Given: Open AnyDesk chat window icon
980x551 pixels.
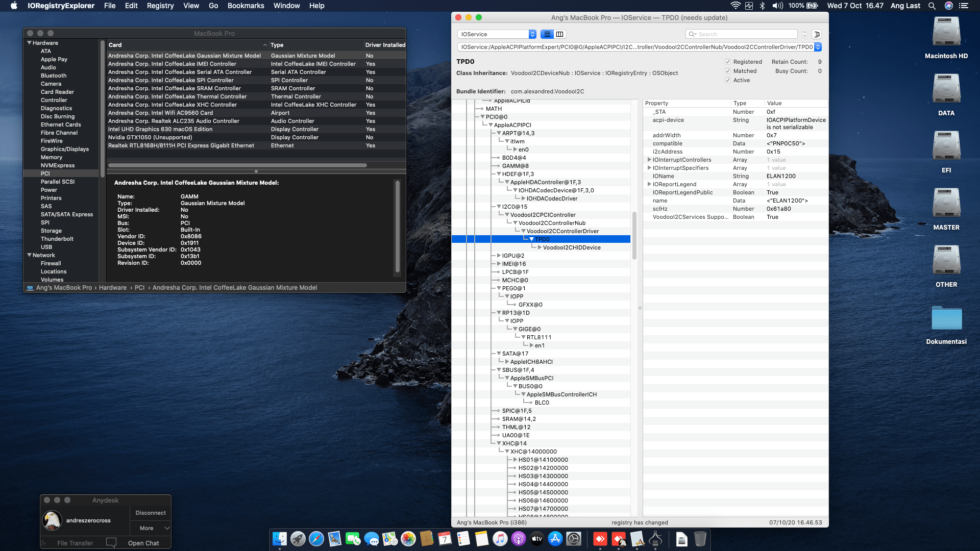Looking at the screenshot, I should pos(111,543).
